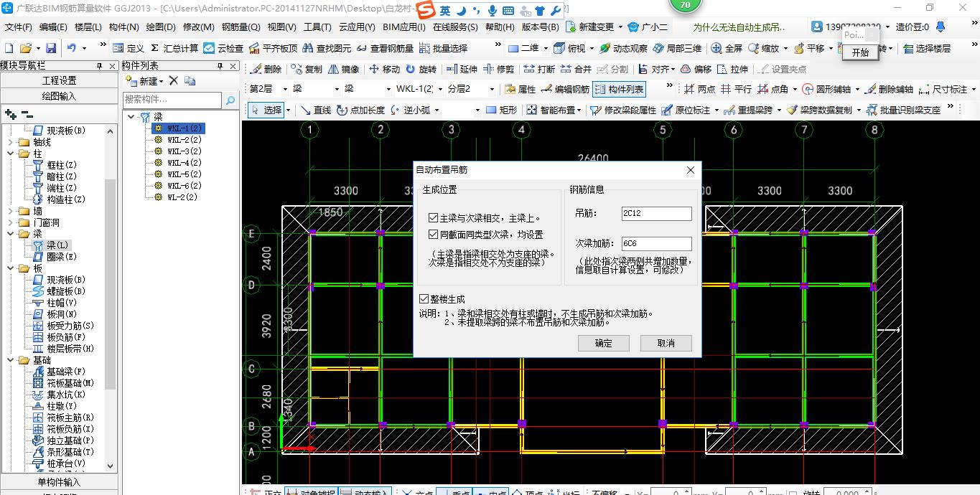Click 批量识别梁支座 tool
The image size is (980, 495).
click(903, 110)
